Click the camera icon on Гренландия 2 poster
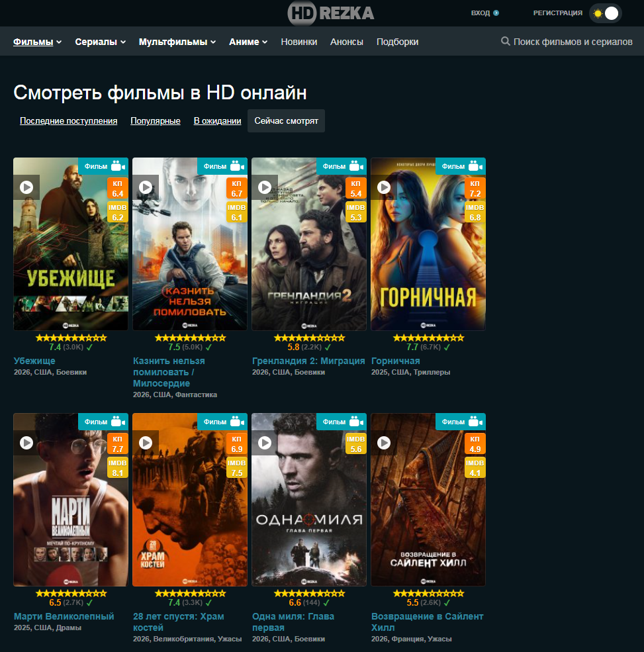 click(356, 166)
